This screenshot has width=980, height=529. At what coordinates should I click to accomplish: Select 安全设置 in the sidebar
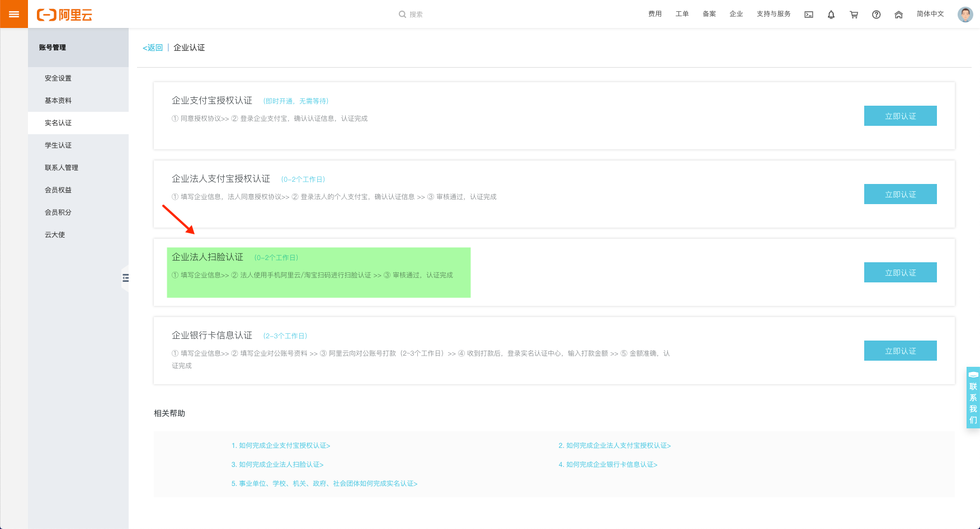tap(58, 78)
